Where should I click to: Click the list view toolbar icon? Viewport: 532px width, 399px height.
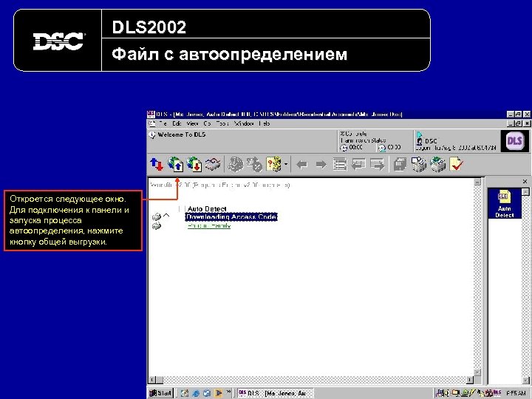340,165
